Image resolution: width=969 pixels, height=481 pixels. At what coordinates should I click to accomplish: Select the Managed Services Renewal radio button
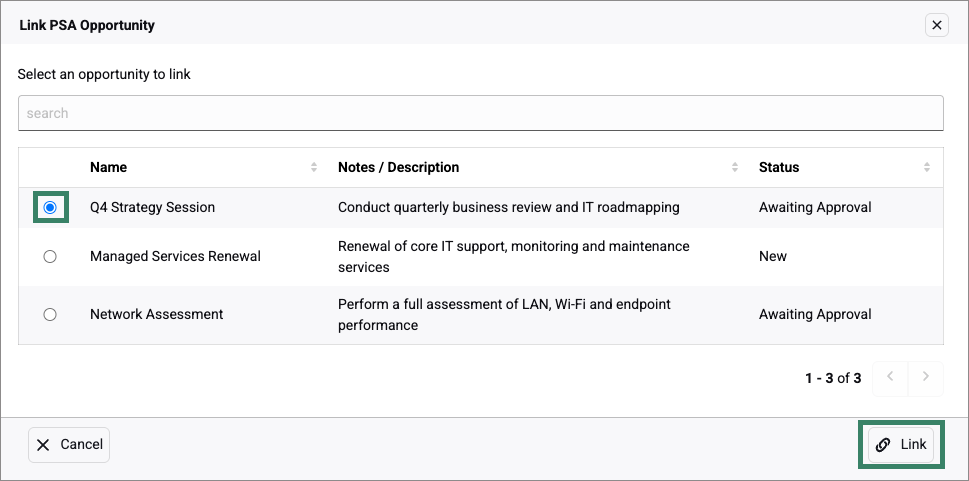coord(50,256)
